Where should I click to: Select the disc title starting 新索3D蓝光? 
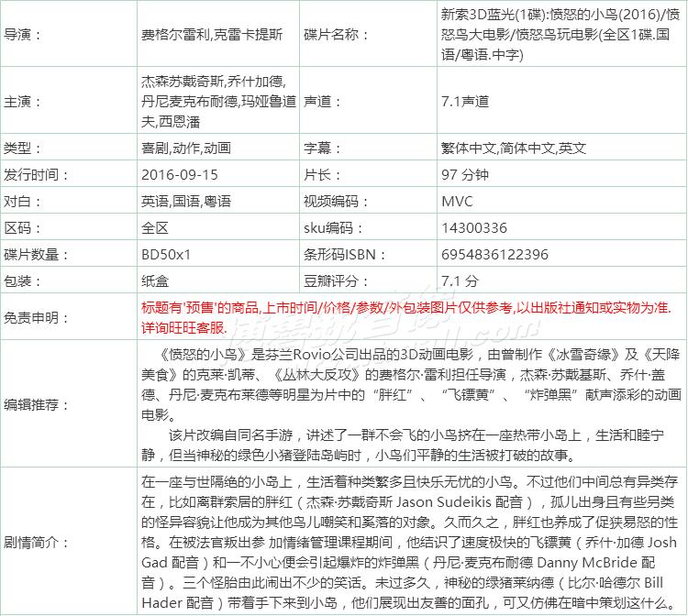tap(560, 35)
